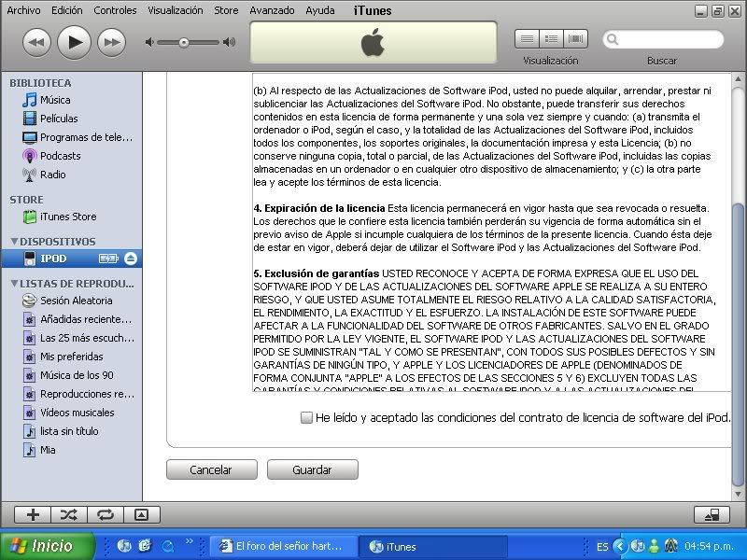This screenshot has width=747, height=560.
Task: Click the low volume speaker icon
Action: point(149,42)
